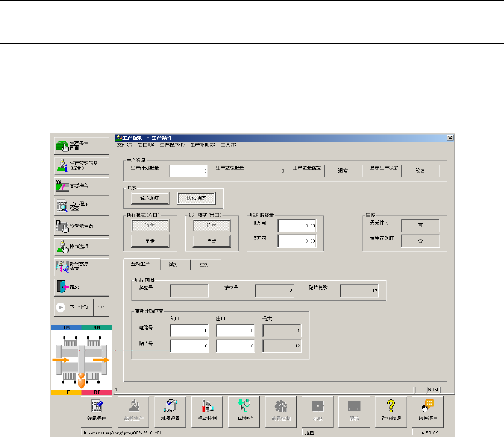
Task: Open the 窗口(W) menu
Action: [x=146, y=145]
